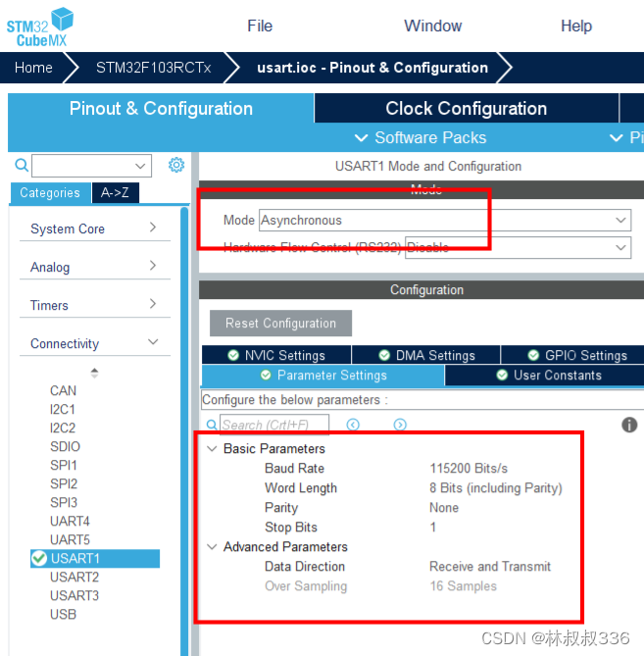This screenshot has height=656, width=644.
Task: Click Data Direction value Receive and Transmit
Action: (490, 566)
